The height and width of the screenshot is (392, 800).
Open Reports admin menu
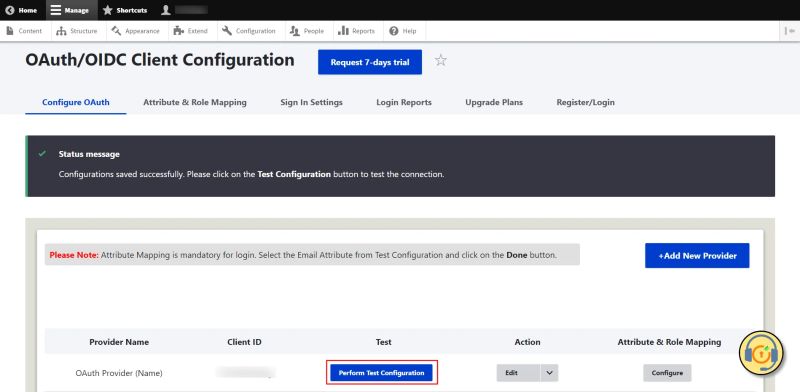tap(357, 31)
